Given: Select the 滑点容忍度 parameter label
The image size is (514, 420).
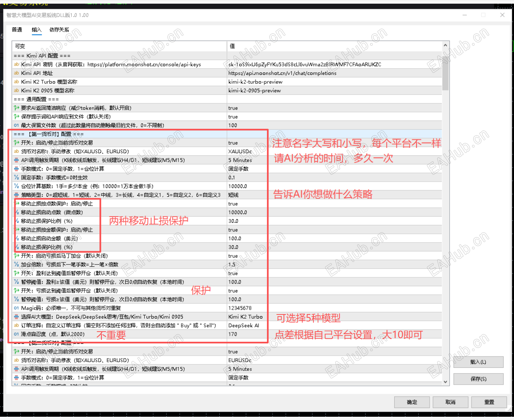Looking at the screenshot, I should point(53,334).
